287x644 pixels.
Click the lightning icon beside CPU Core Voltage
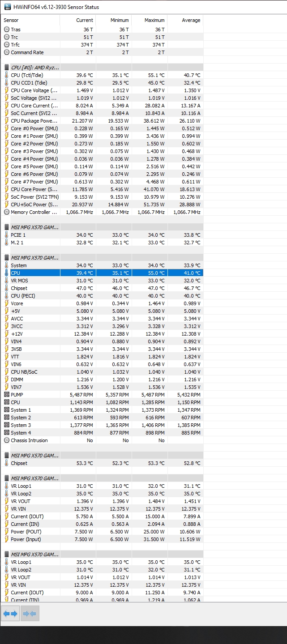[6, 90]
